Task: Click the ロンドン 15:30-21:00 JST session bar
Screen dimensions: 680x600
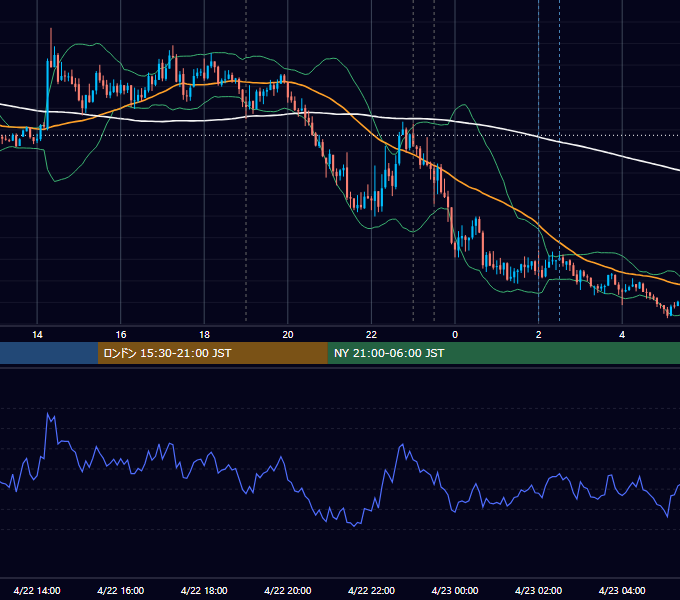Action: tap(212, 353)
